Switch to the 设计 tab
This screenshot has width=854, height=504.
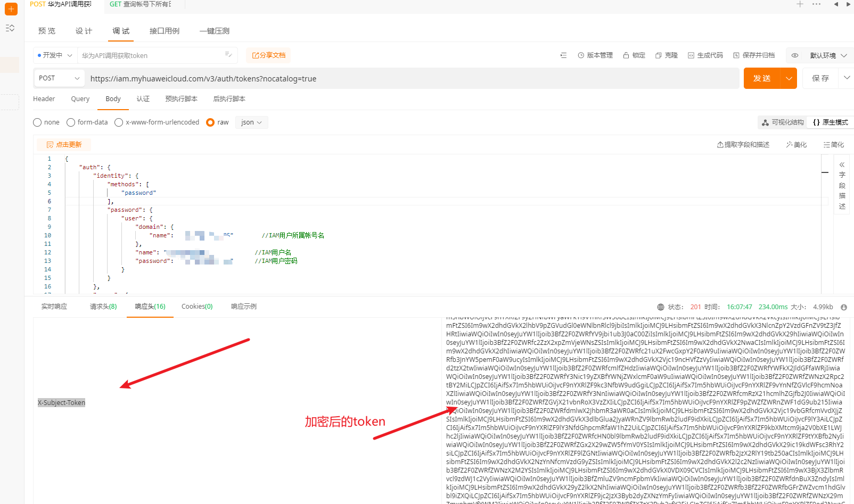[x=84, y=31]
